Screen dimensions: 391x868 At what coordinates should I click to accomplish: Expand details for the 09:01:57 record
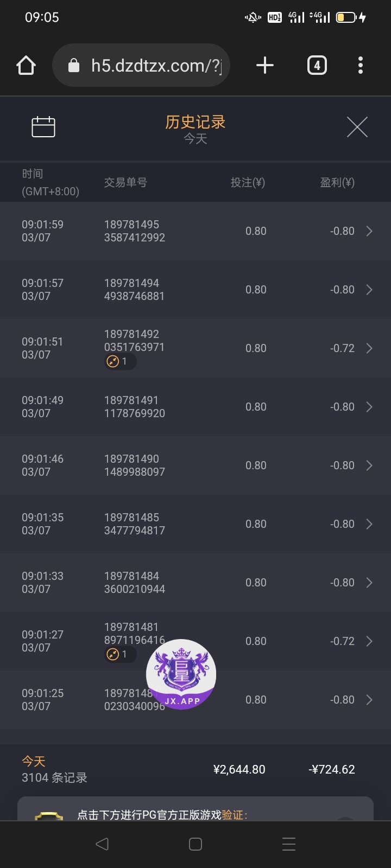pos(369,290)
